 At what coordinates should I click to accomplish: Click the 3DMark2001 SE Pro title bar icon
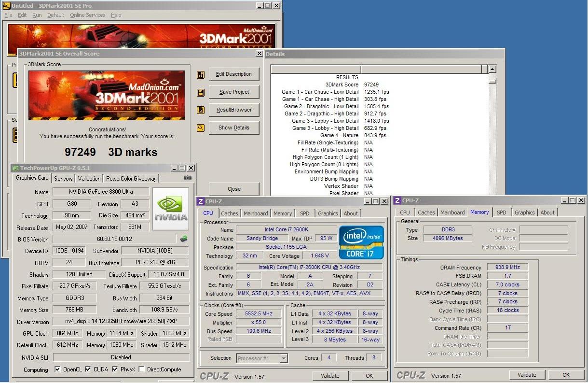click(x=6, y=6)
